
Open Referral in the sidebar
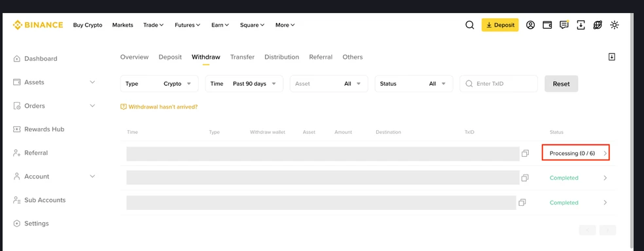pos(30,153)
